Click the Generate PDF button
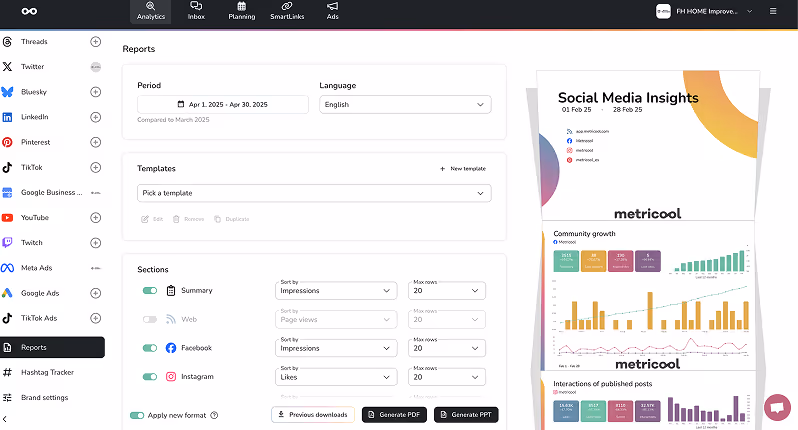 (x=394, y=415)
